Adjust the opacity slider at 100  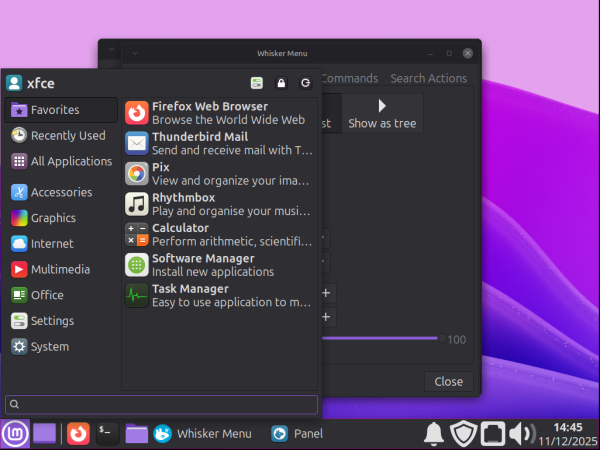coord(442,338)
